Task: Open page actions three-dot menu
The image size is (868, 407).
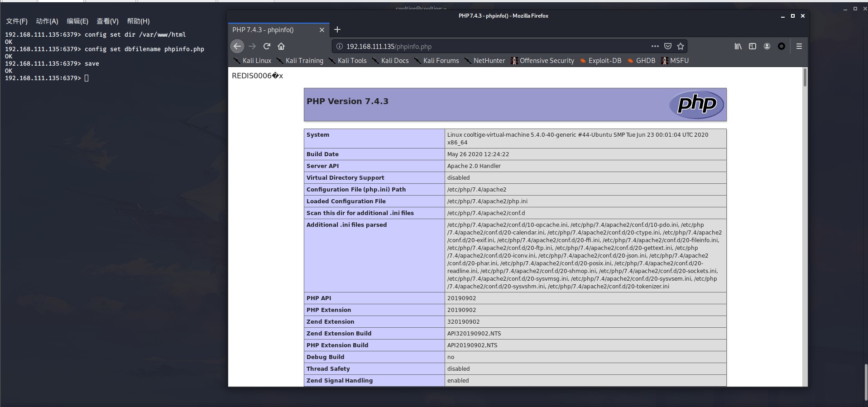Action: (655, 46)
